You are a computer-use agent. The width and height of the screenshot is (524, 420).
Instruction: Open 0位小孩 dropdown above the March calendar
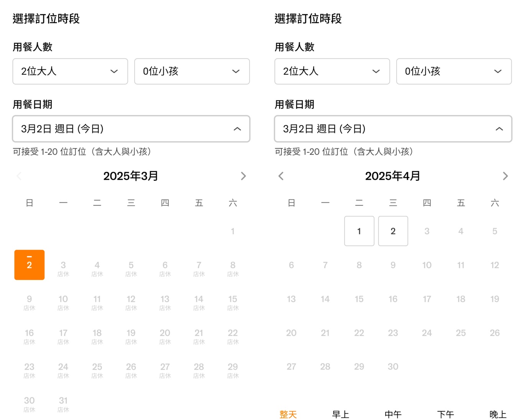coord(192,71)
